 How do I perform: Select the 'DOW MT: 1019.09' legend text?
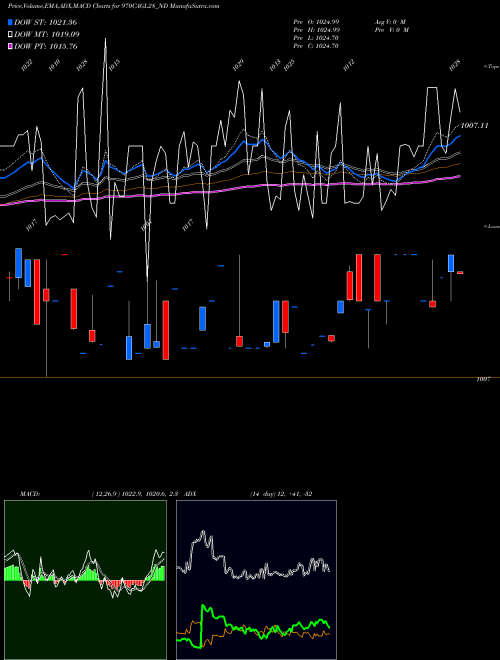tap(47, 34)
